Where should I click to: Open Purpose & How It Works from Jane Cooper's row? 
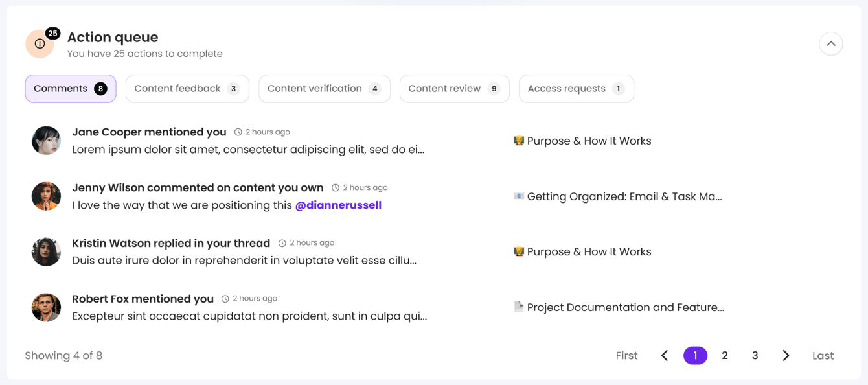[x=588, y=141]
